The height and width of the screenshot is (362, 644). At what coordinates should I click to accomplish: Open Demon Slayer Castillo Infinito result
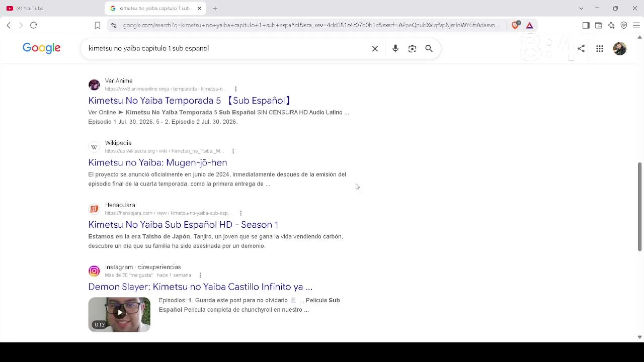tap(200, 287)
